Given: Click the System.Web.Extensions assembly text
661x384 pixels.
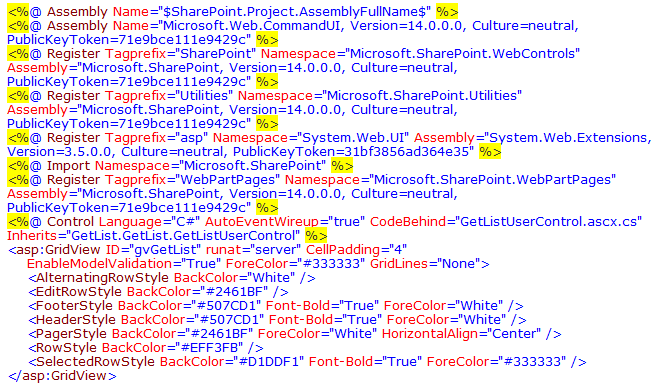Looking at the screenshot, I should (x=566, y=138).
